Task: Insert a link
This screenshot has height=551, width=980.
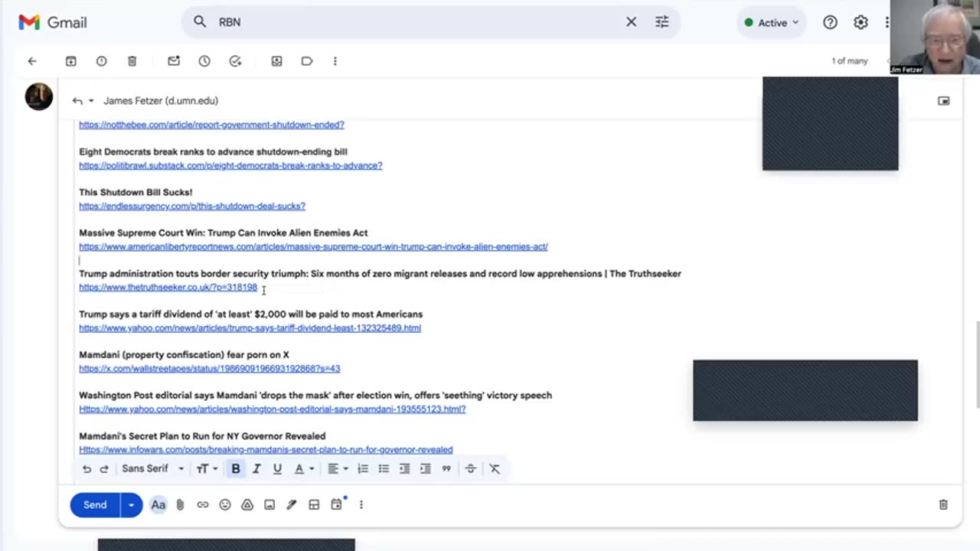Action: 202,505
